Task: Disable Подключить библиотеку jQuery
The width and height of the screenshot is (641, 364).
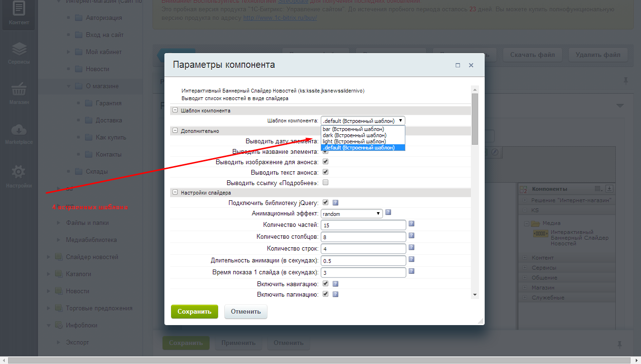Action: [x=325, y=202]
